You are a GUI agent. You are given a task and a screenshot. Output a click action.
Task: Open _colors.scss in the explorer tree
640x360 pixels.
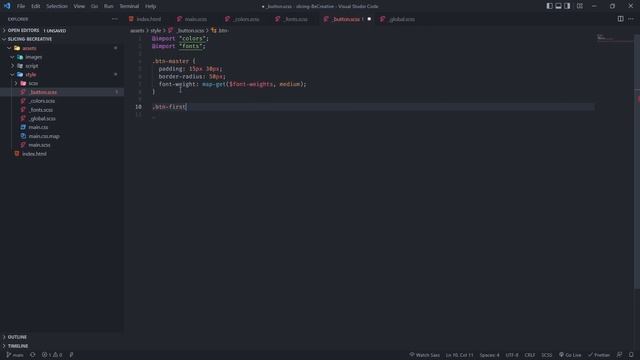click(42, 101)
